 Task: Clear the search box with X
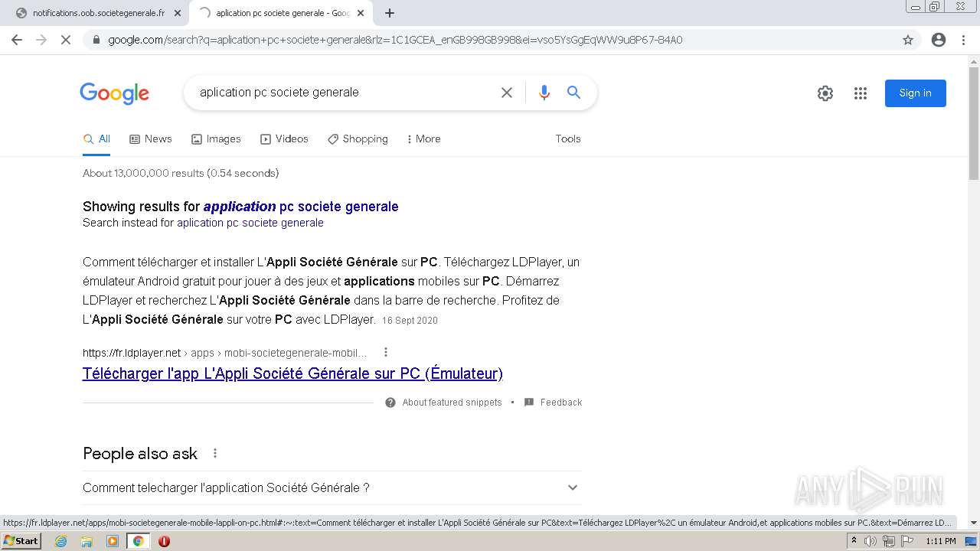[507, 93]
